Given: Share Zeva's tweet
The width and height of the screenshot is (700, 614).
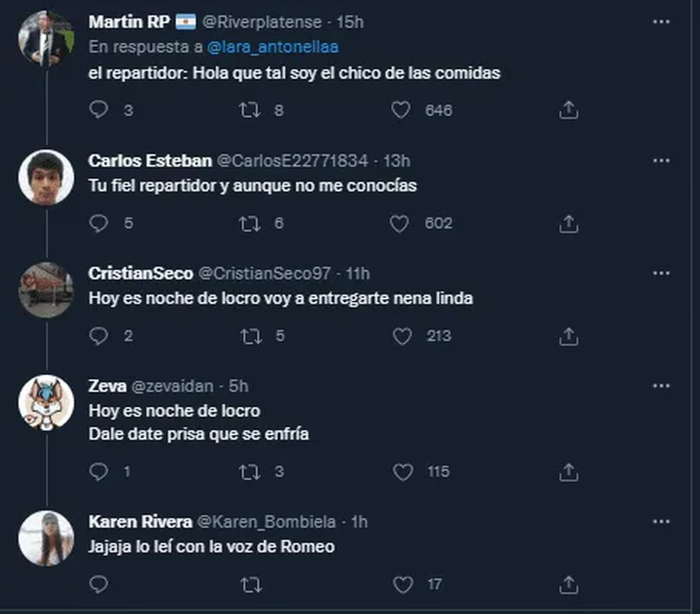Looking at the screenshot, I should 568,472.
